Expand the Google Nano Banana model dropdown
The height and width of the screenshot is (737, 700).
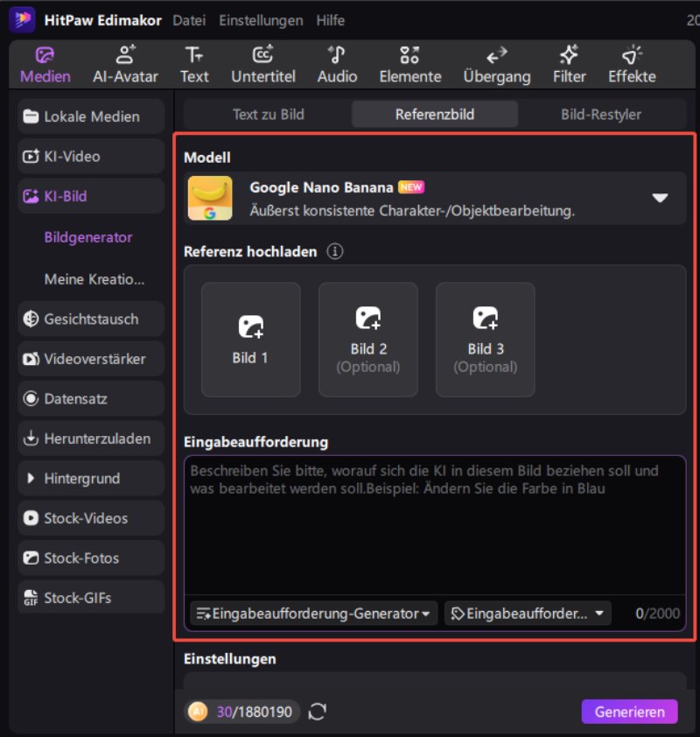click(660, 198)
